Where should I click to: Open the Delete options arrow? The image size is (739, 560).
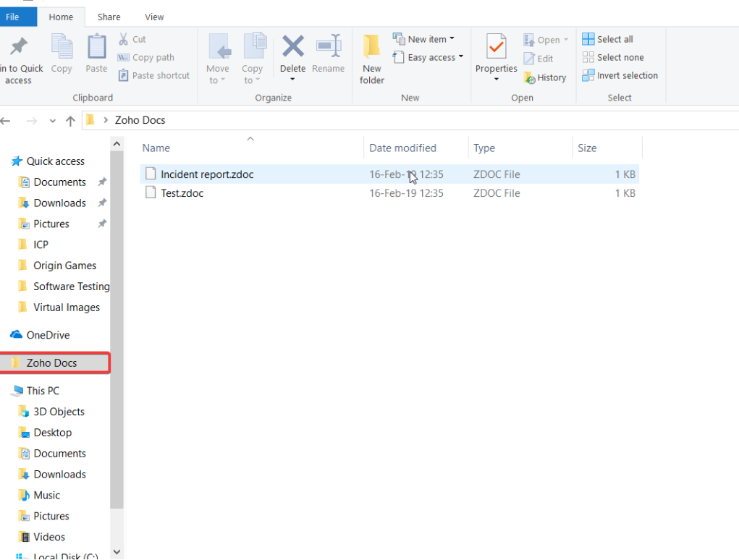(x=292, y=79)
